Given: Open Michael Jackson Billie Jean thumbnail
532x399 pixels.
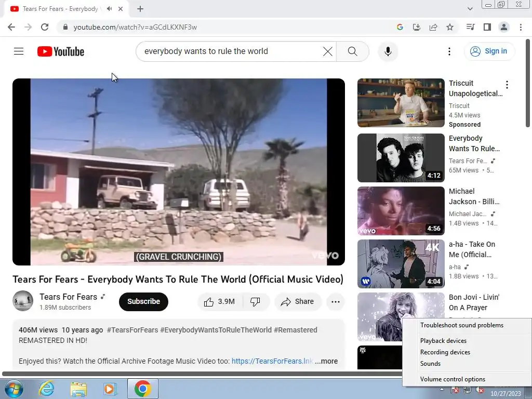Looking at the screenshot, I should [401, 211].
